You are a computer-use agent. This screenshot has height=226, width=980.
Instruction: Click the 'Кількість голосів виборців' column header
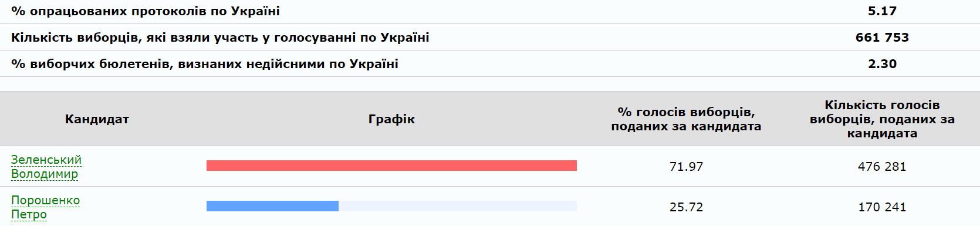coord(882,119)
